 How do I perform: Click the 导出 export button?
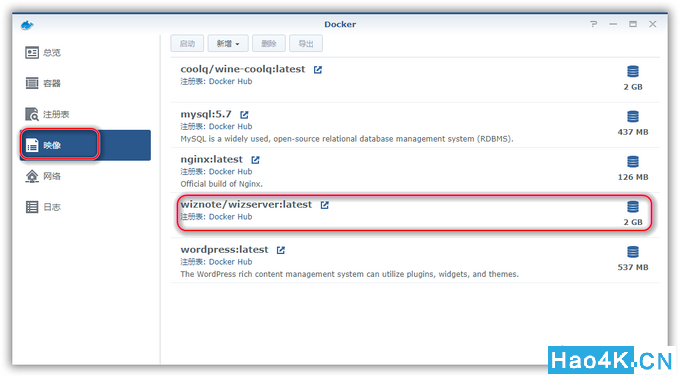coord(306,43)
